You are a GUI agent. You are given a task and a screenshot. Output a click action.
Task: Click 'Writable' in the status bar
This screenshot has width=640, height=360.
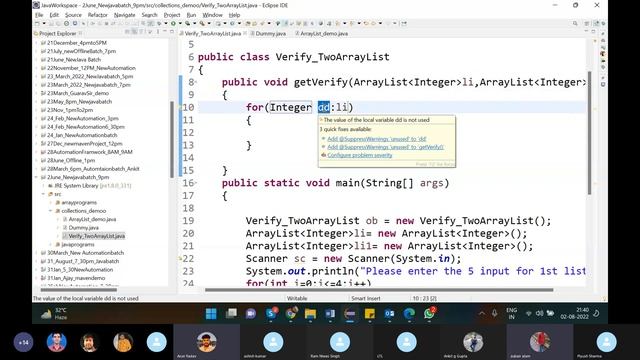[x=297, y=298]
